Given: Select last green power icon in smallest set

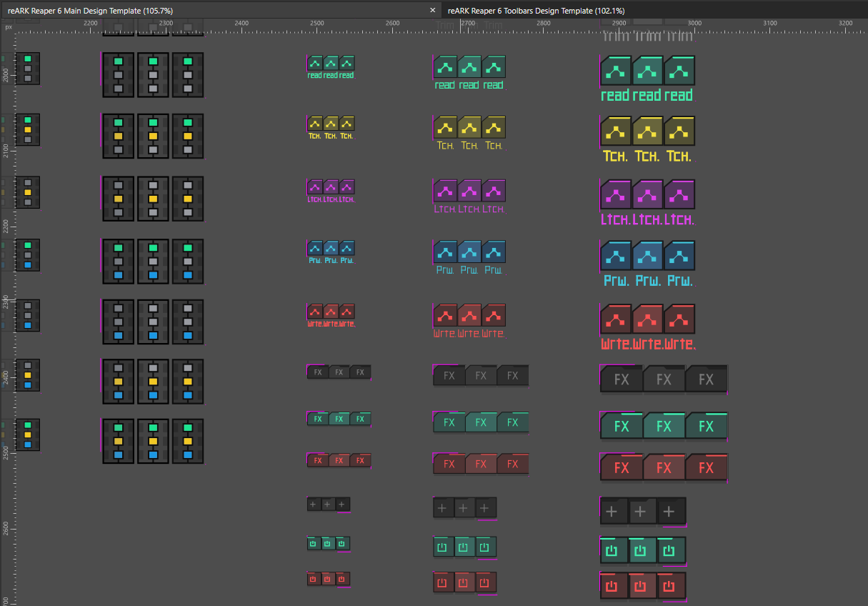Looking at the screenshot, I should pyautogui.click(x=342, y=544).
